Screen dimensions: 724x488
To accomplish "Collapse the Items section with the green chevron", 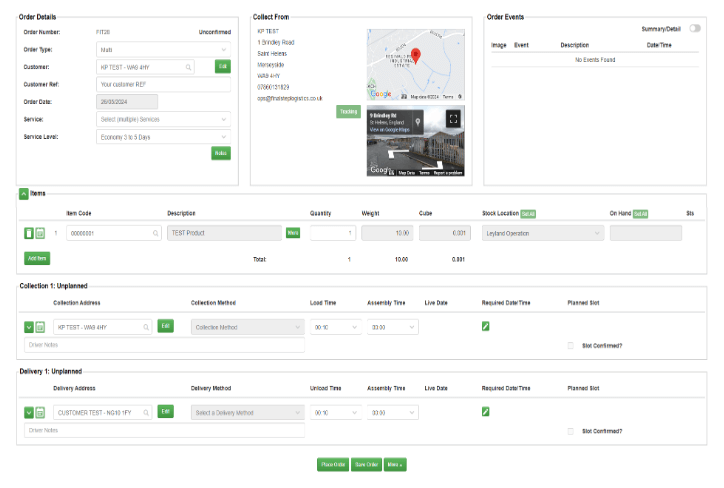I will click(24, 194).
